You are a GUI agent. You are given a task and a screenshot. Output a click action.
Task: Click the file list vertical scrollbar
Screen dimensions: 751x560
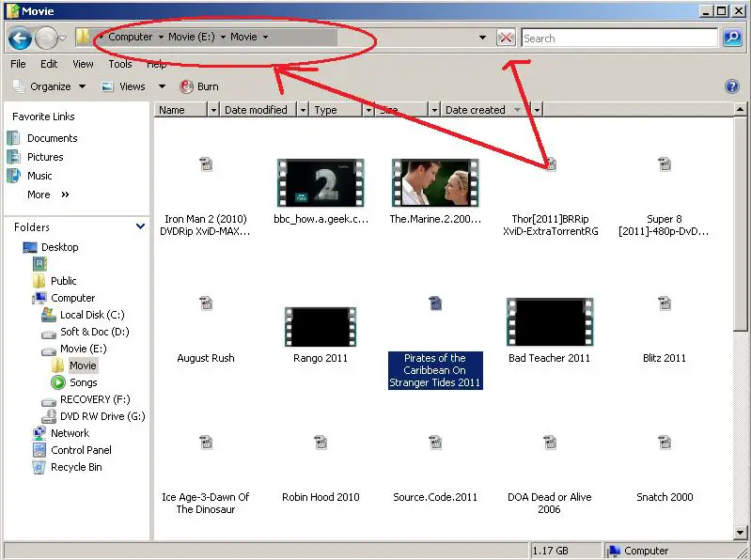tap(740, 223)
